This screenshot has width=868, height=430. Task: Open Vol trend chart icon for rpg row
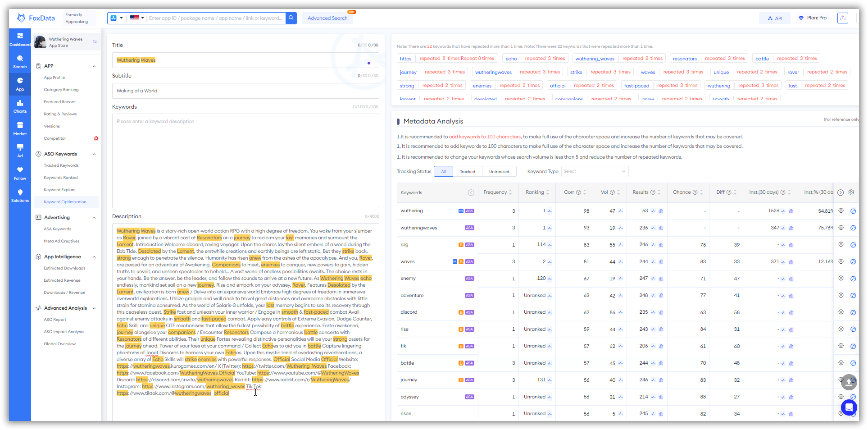pyautogui.click(x=620, y=245)
